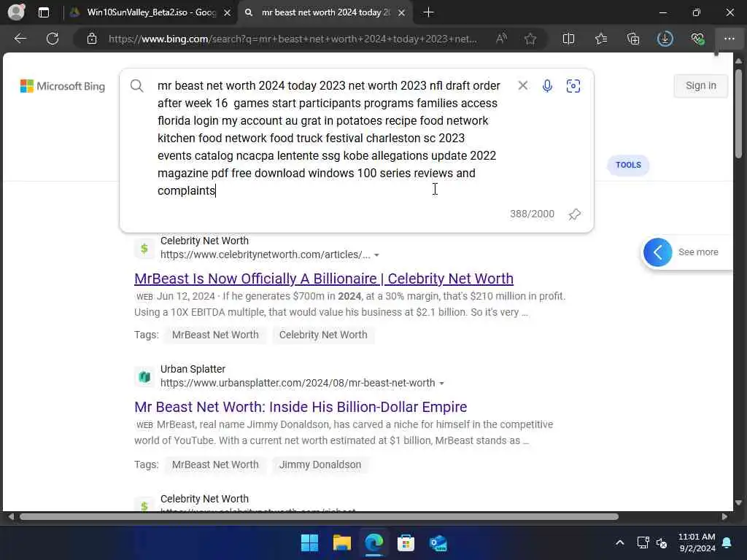Click the 388/2000 character counter
The width and height of the screenshot is (747, 560).
click(532, 214)
